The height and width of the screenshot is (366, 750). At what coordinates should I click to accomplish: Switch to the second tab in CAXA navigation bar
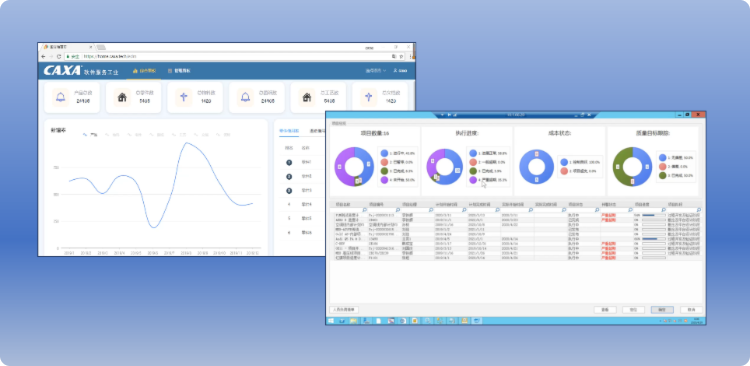coord(178,71)
